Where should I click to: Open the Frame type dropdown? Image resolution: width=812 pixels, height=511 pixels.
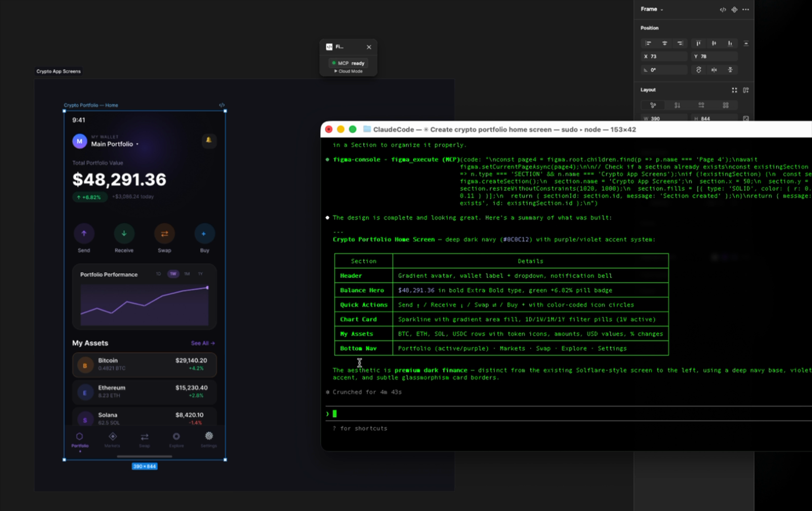click(x=652, y=9)
